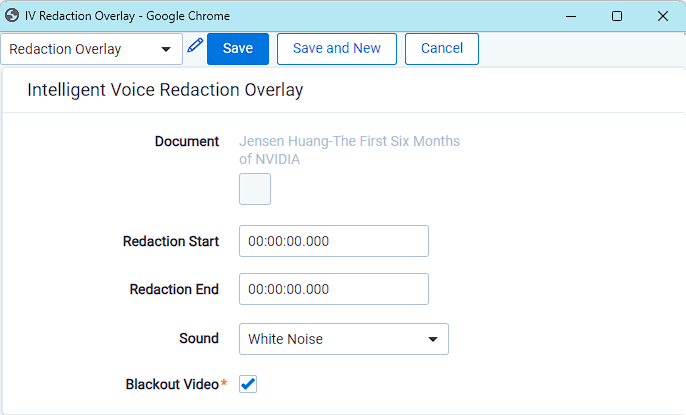Click the Blackout Video field label
Viewport: 686px width, 415px height.
click(172, 384)
